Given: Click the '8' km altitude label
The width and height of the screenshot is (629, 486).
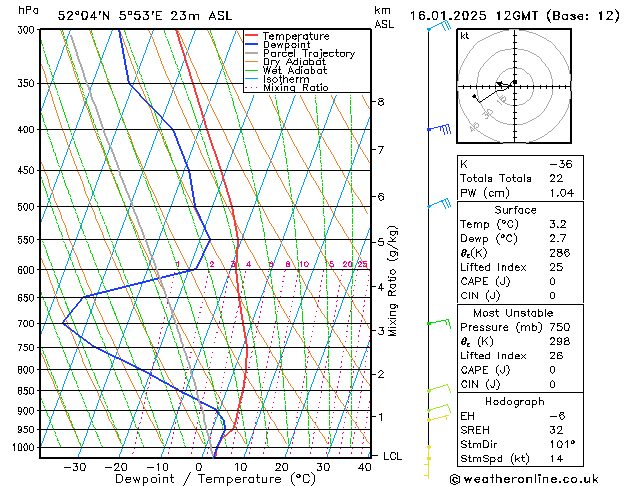Looking at the screenshot, I should [x=381, y=102].
